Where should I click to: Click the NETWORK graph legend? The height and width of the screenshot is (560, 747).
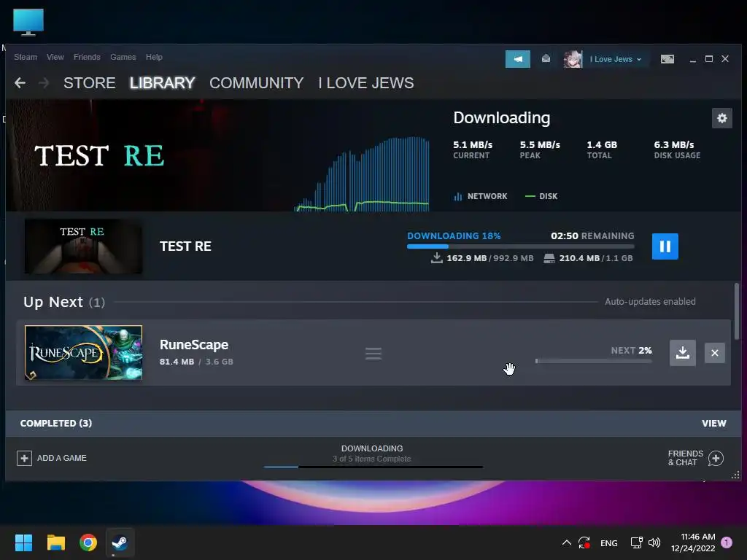point(480,196)
